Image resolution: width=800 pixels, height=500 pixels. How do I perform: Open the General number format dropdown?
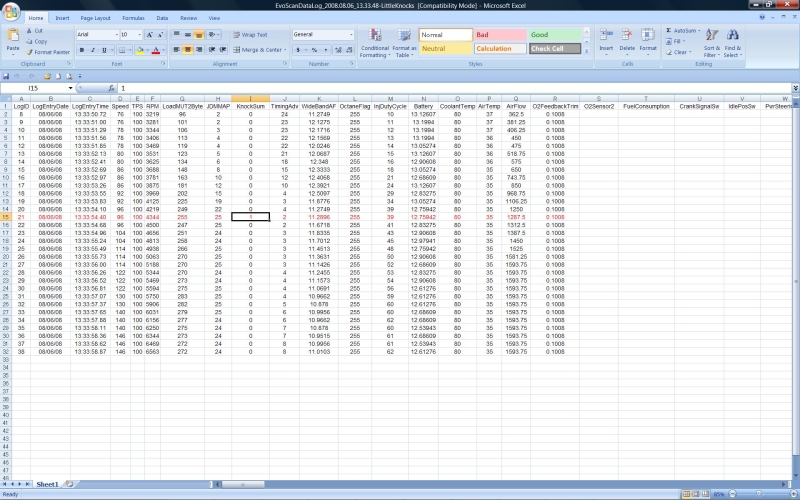tap(350, 34)
